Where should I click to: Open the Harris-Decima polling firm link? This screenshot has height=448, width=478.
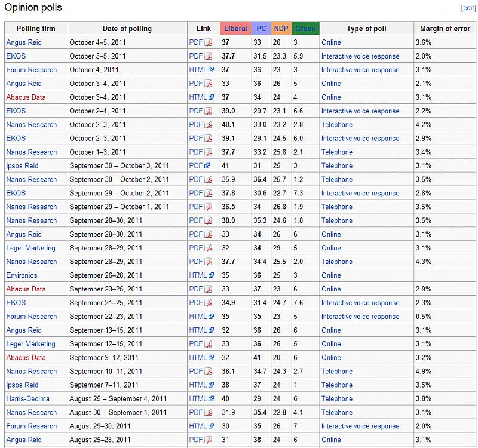(27, 399)
